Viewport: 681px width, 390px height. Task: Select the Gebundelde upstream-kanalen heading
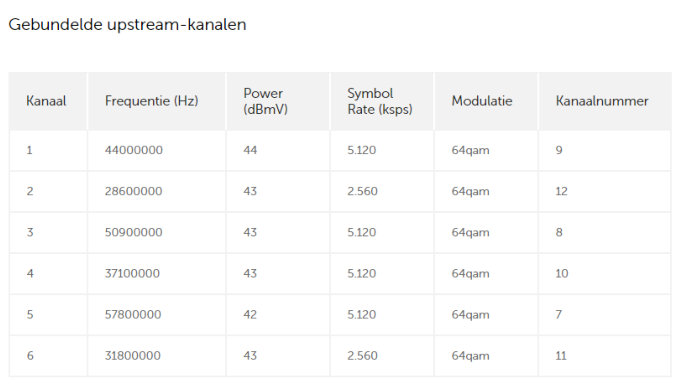click(127, 24)
